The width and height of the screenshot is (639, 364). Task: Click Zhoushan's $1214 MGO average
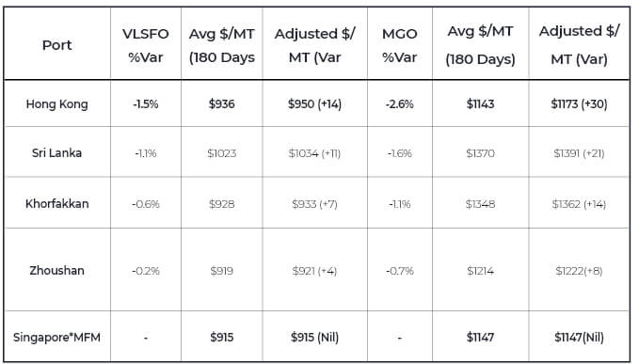click(x=481, y=270)
